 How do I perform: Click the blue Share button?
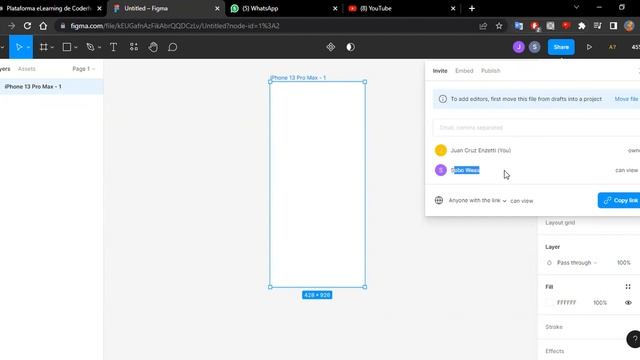click(561, 47)
